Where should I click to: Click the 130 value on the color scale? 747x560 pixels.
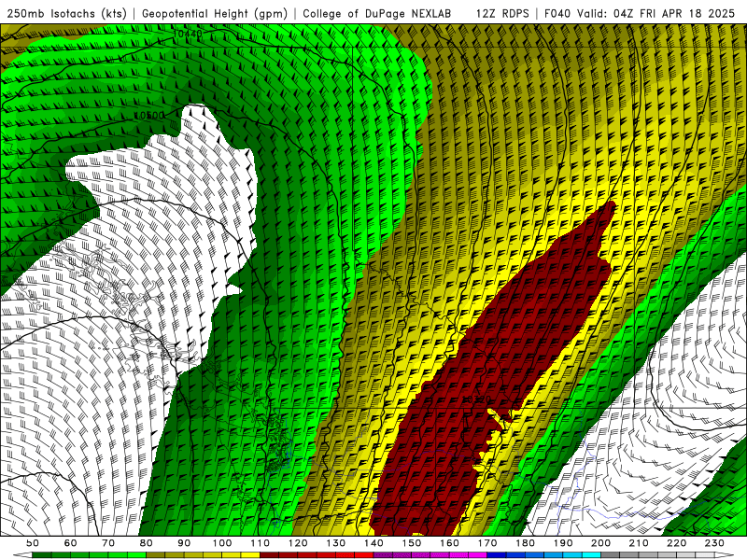(x=336, y=543)
